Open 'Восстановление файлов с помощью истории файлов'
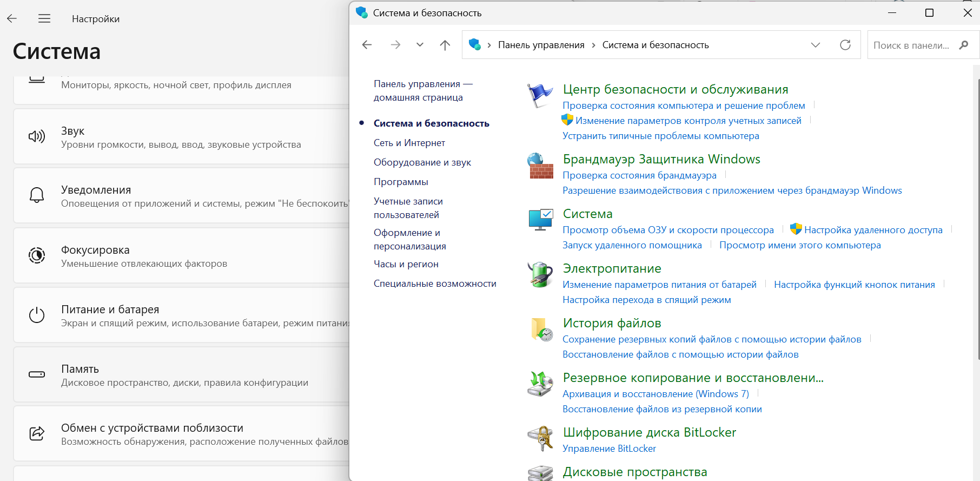The height and width of the screenshot is (481, 980). point(680,354)
